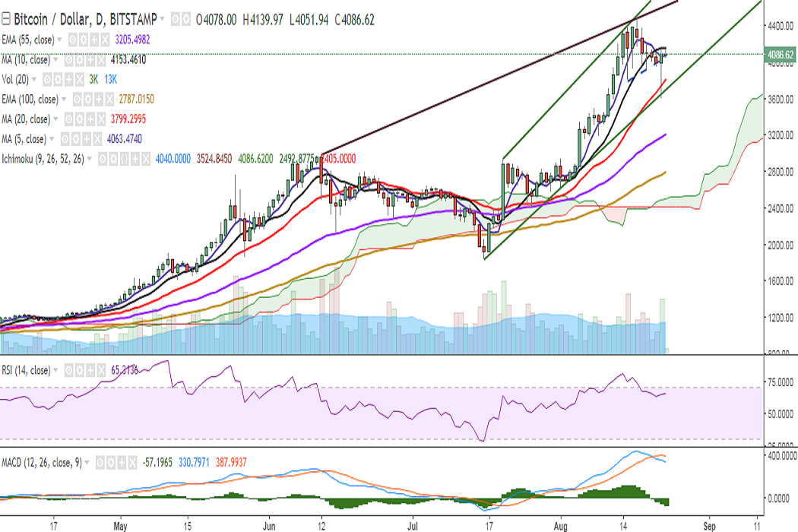This screenshot has width=798, height=532.
Task: Click the RSI value 65.3136
Action: pyautogui.click(x=125, y=370)
